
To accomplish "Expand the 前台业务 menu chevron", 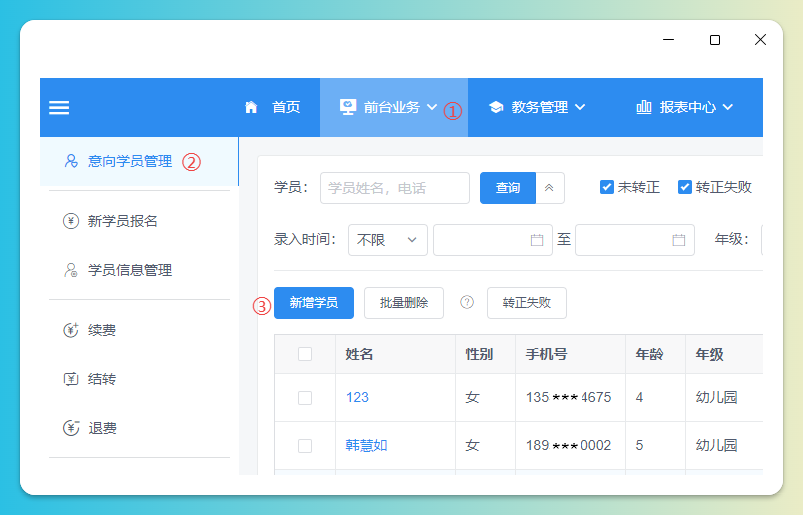I will point(432,107).
